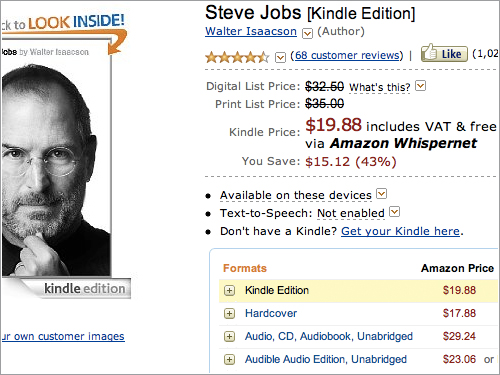Click the own customer images link
The width and height of the screenshot is (500, 375).
(x=63, y=336)
